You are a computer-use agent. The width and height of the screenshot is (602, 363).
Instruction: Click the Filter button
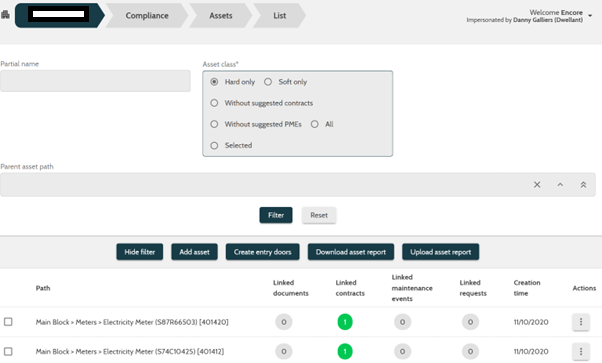(x=276, y=215)
